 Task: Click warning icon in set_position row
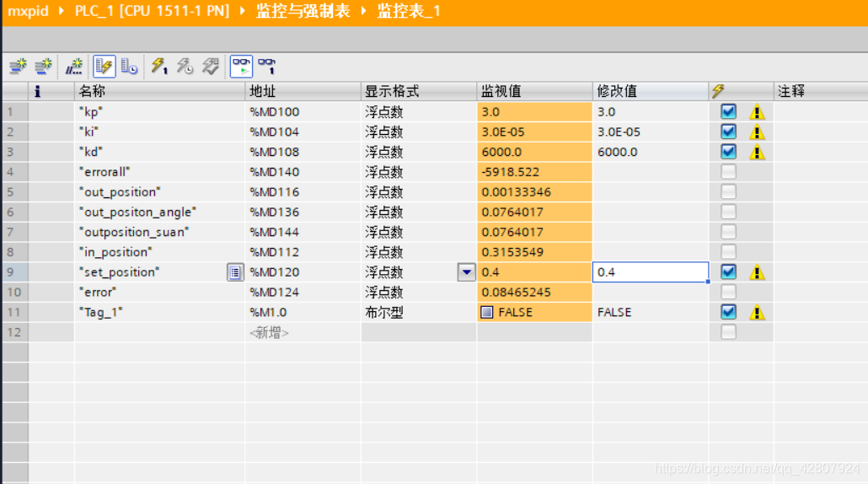(757, 272)
